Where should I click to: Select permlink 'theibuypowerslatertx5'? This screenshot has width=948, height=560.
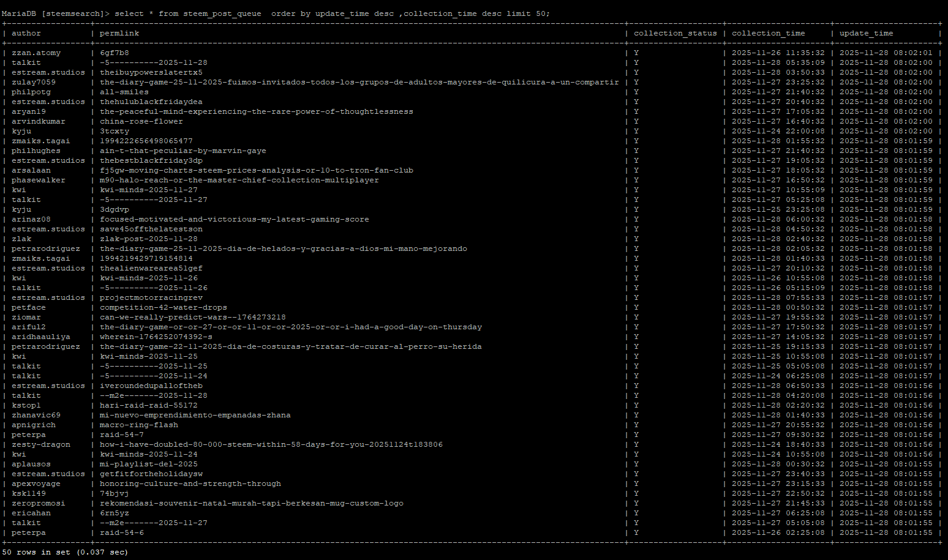point(151,72)
